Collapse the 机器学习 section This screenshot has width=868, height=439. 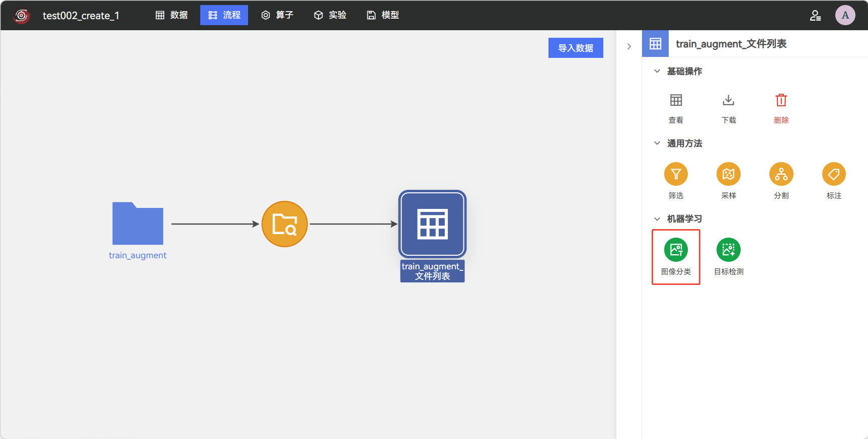point(657,219)
